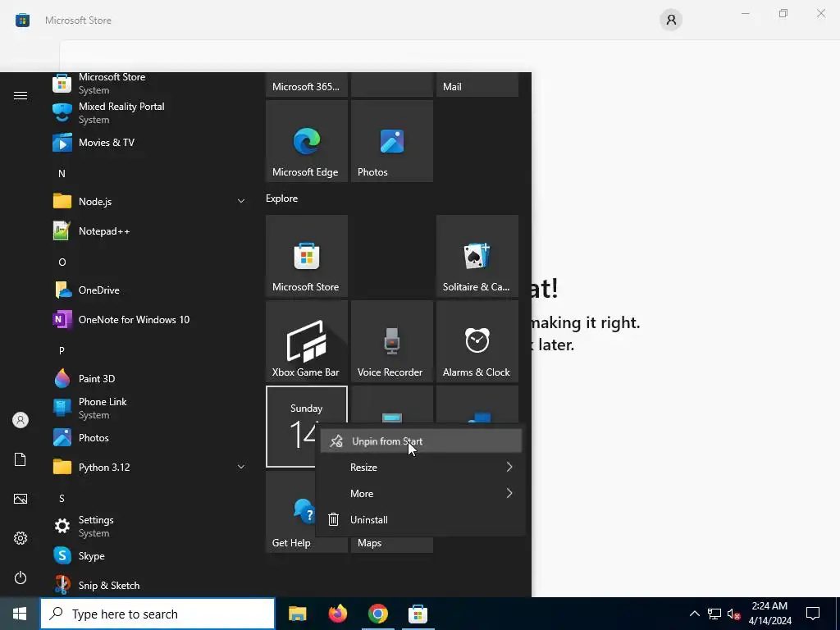Screen dimensions: 840x630
Task: Open the Photos tile
Action: pyautogui.click(x=391, y=141)
